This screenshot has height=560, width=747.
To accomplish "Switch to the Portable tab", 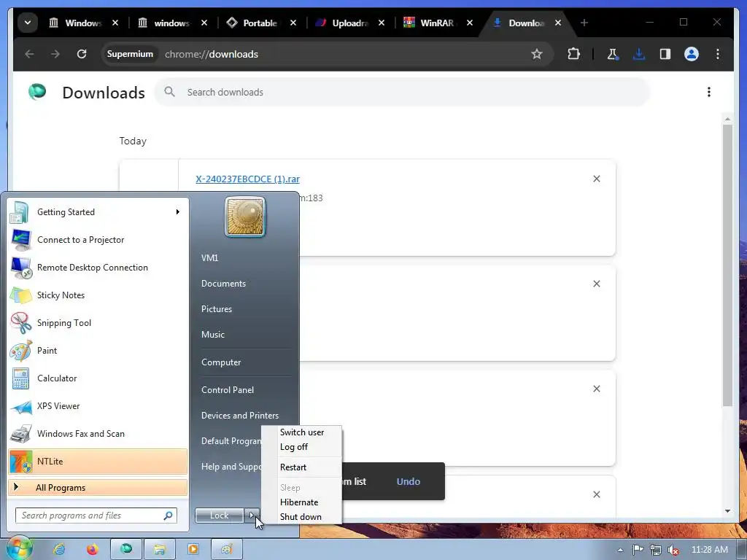I will click(x=260, y=23).
